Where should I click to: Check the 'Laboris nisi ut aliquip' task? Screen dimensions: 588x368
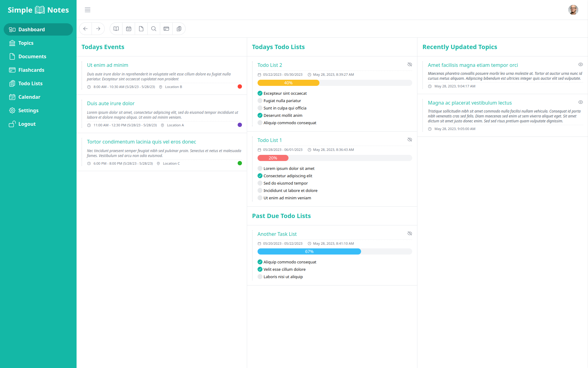point(260,277)
